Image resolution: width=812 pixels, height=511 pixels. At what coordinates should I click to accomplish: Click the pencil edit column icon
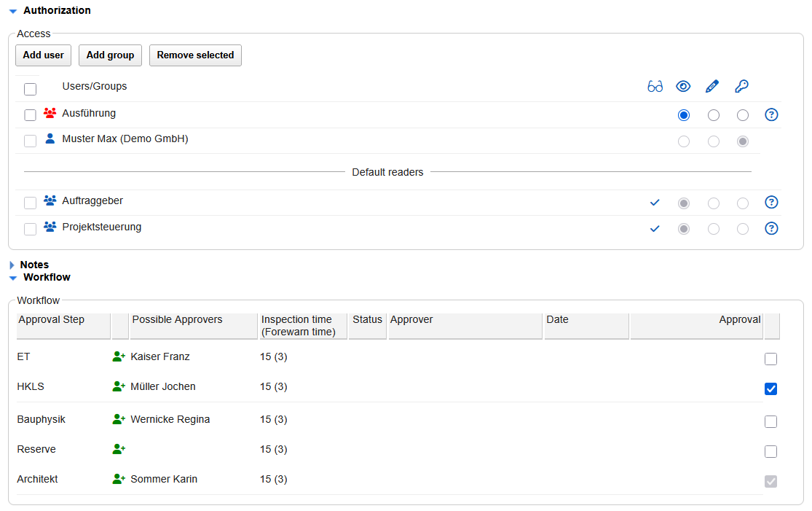pos(712,87)
